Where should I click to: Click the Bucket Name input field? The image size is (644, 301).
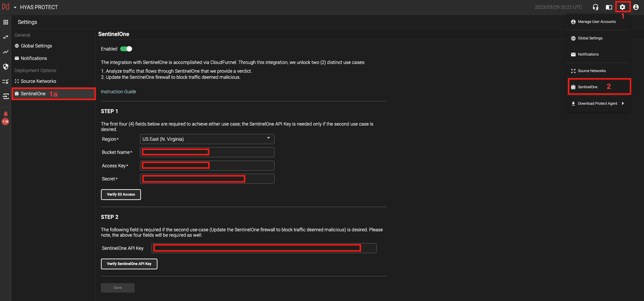click(207, 152)
